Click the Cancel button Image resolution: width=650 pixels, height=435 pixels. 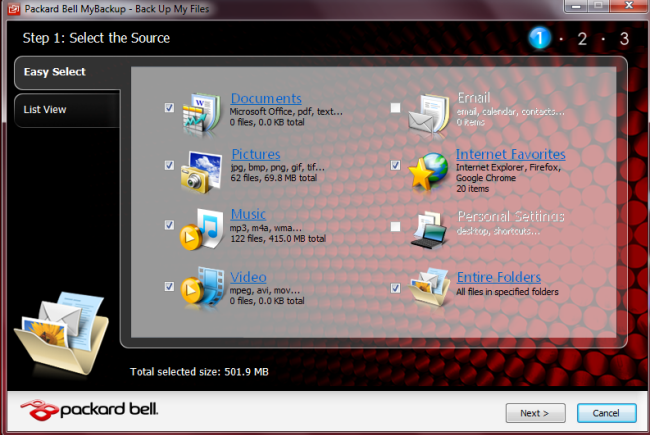(606, 413)
